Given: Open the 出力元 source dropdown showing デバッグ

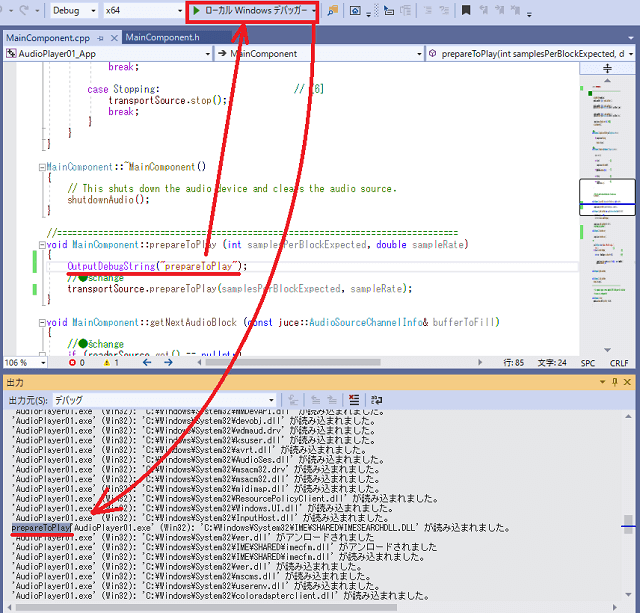Looking at the screenshot, I should click(x=164, y=400).
